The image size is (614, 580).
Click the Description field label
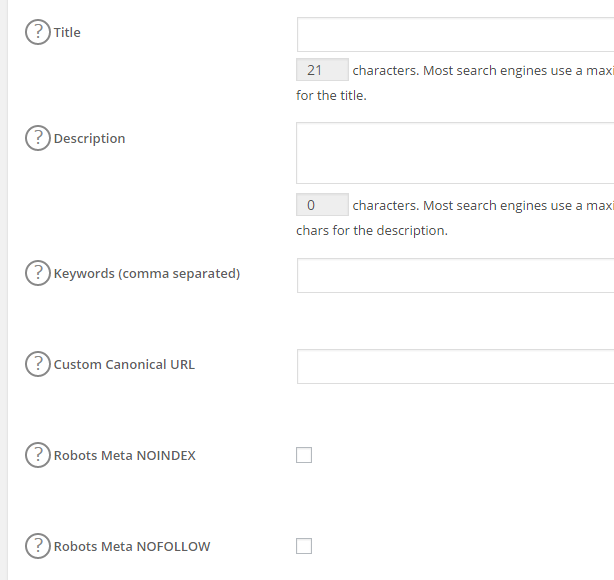[x=89, y=138]
